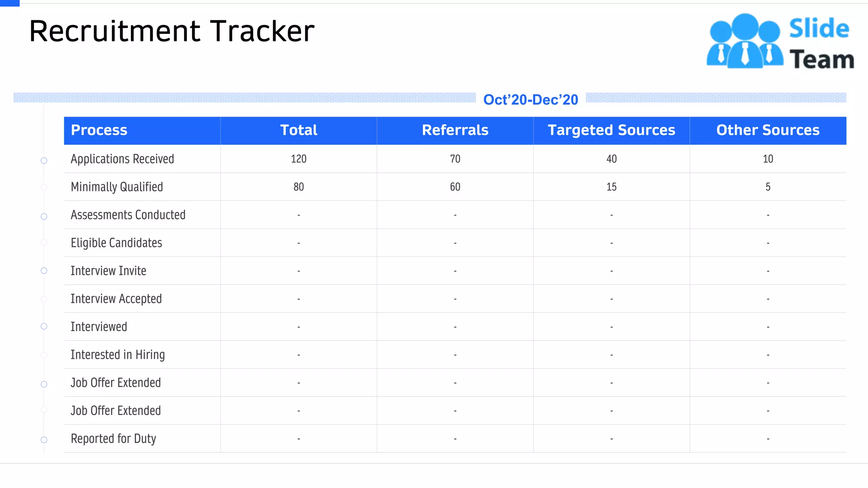Click the Total dash in Interview Invite row

pyautogui.click(x=299, y=271)
